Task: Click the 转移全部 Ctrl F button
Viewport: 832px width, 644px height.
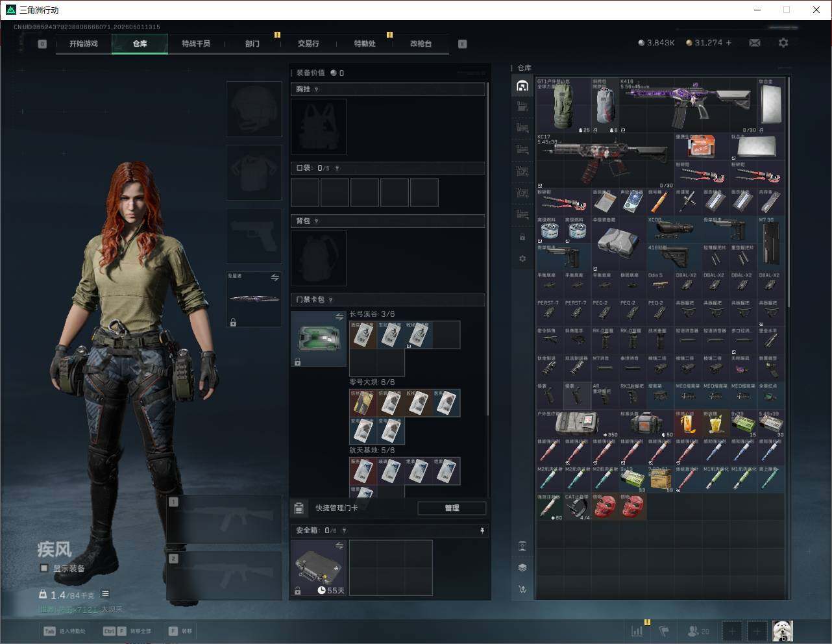Action: (x=127, y=631)
